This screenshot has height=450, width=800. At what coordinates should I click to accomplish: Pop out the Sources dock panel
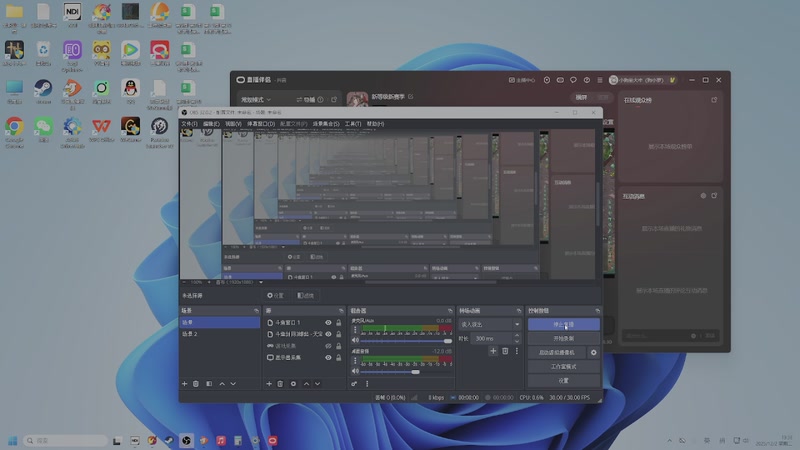341,311
